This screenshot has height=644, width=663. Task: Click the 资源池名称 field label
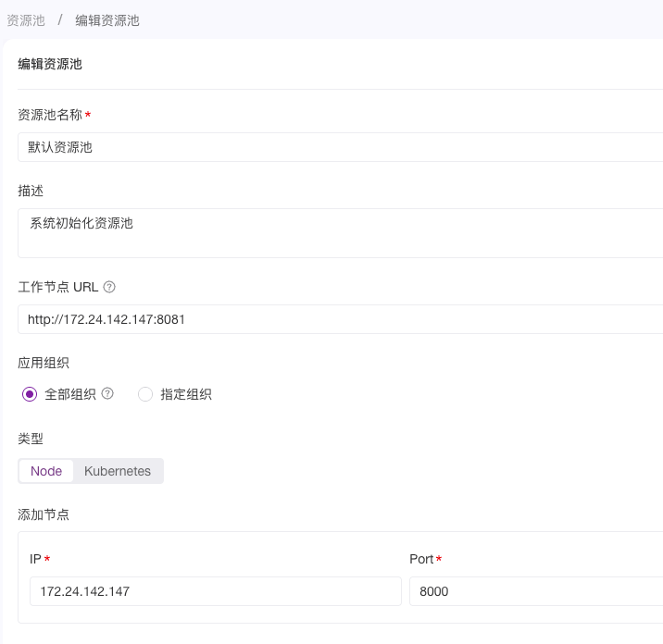(50, 115)
